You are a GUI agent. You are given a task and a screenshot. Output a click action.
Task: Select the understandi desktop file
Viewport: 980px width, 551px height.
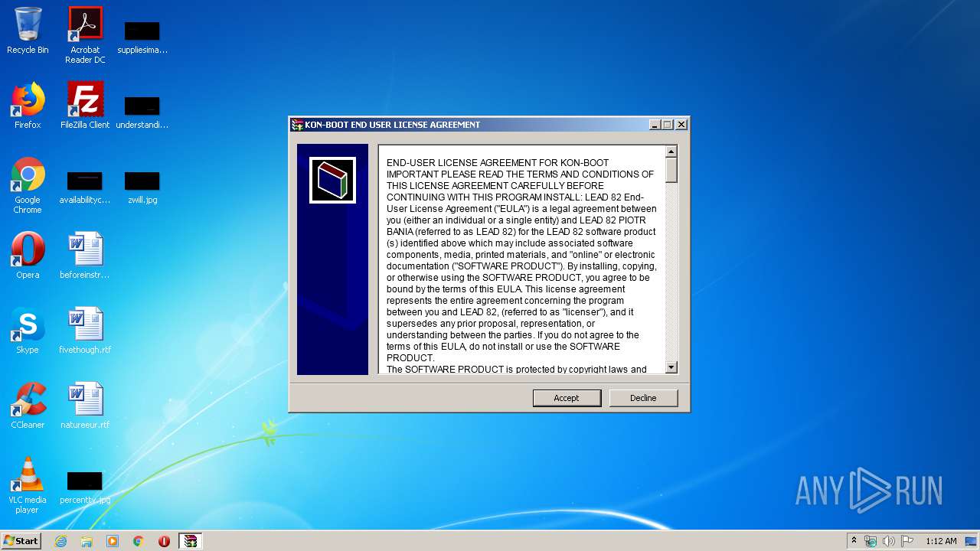point(142,112)
